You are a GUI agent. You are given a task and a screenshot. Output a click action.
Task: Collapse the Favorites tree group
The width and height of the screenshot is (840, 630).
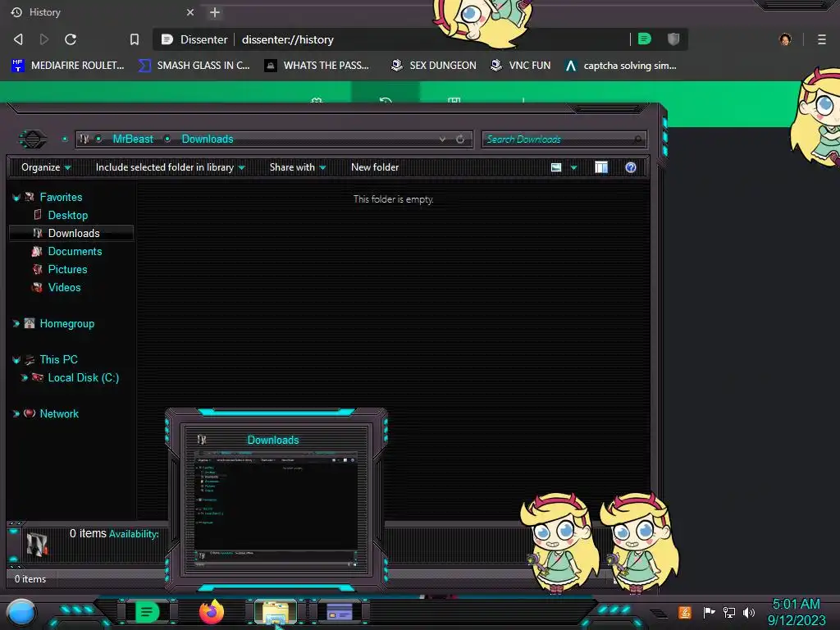[x=16, y=198]
